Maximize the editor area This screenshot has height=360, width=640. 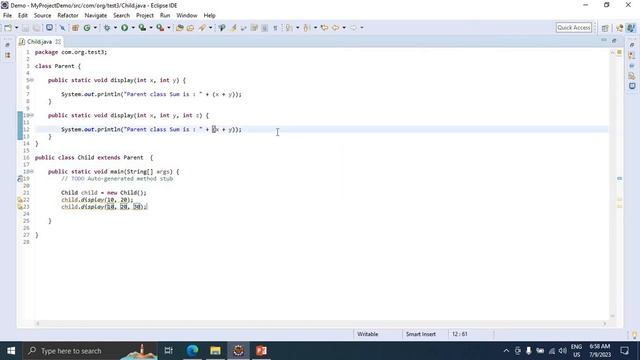tap(614, 40)
